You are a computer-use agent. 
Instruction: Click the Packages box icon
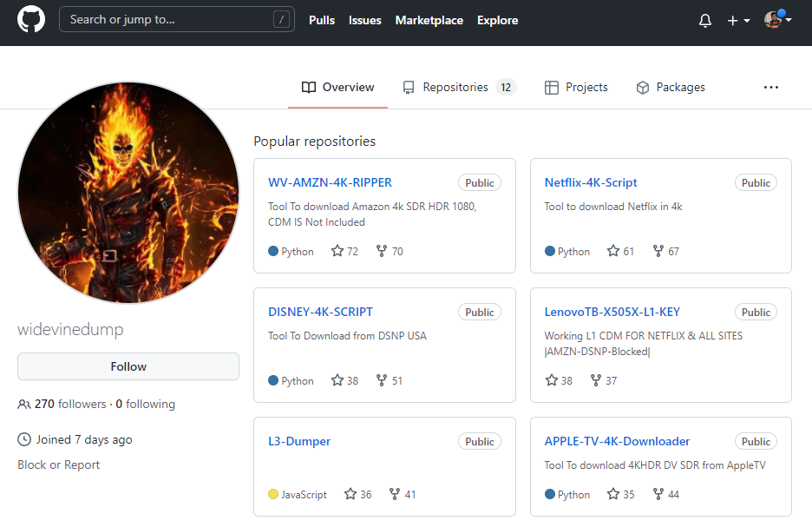(642, 87)
